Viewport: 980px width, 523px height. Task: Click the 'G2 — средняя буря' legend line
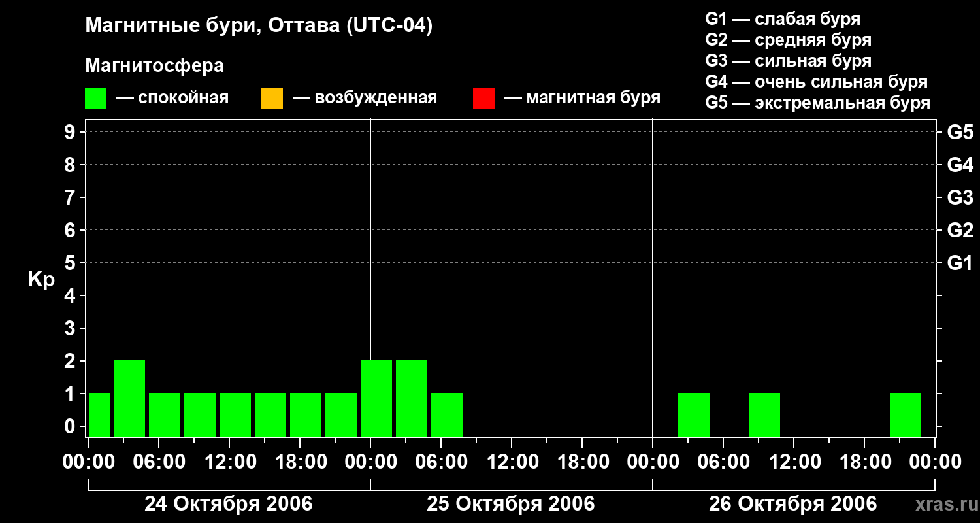tap(789, 40)
